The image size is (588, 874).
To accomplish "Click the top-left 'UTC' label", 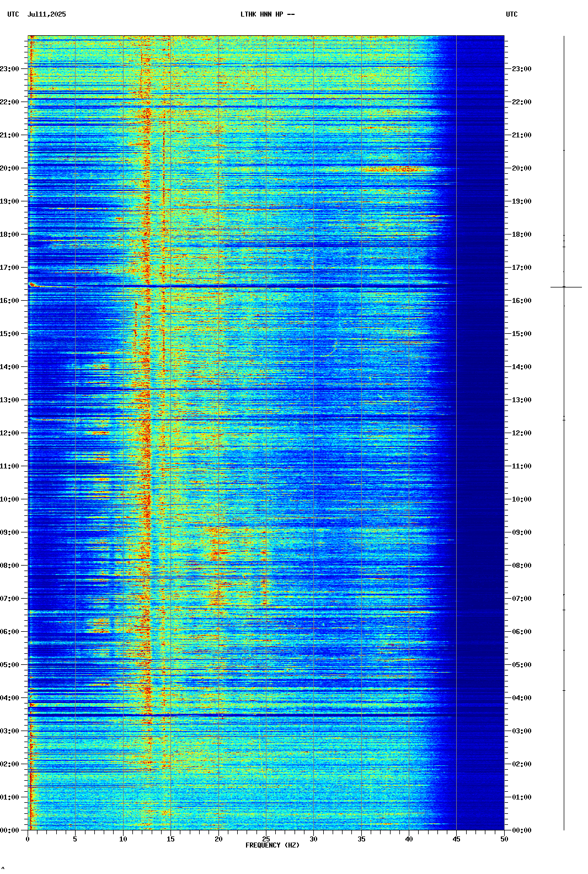I will pyautogui.click(x=13, y=14).
